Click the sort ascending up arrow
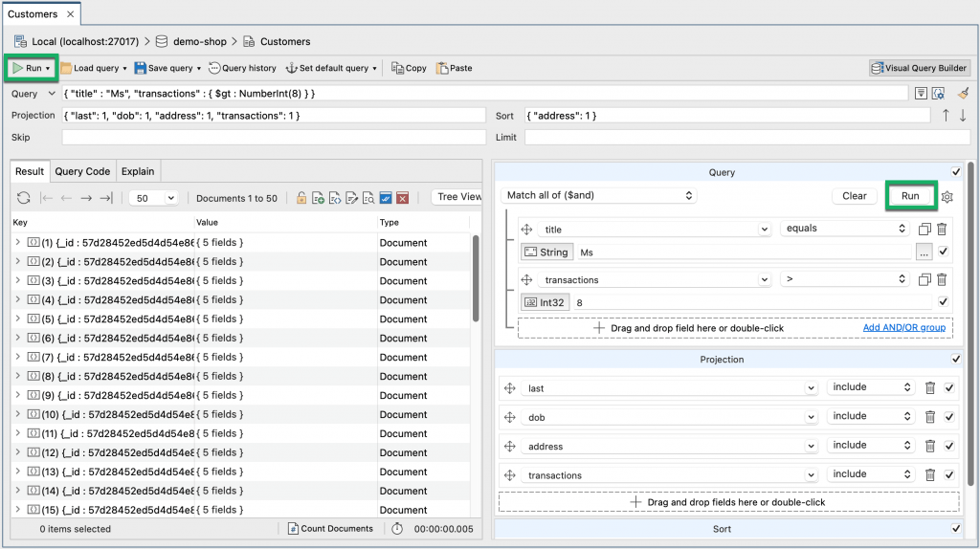 pyautogui.click(x=947, y=116)
